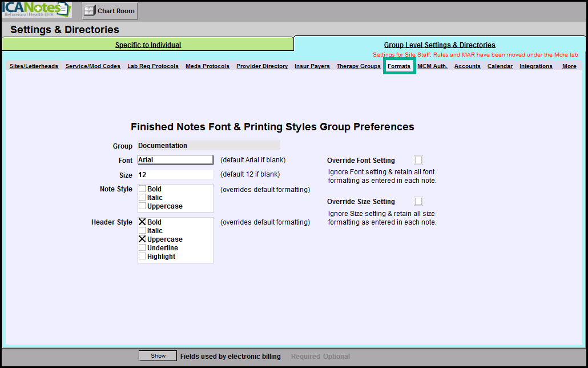Click the ICANotes logo
588x368 pixels.
(37, 10)
